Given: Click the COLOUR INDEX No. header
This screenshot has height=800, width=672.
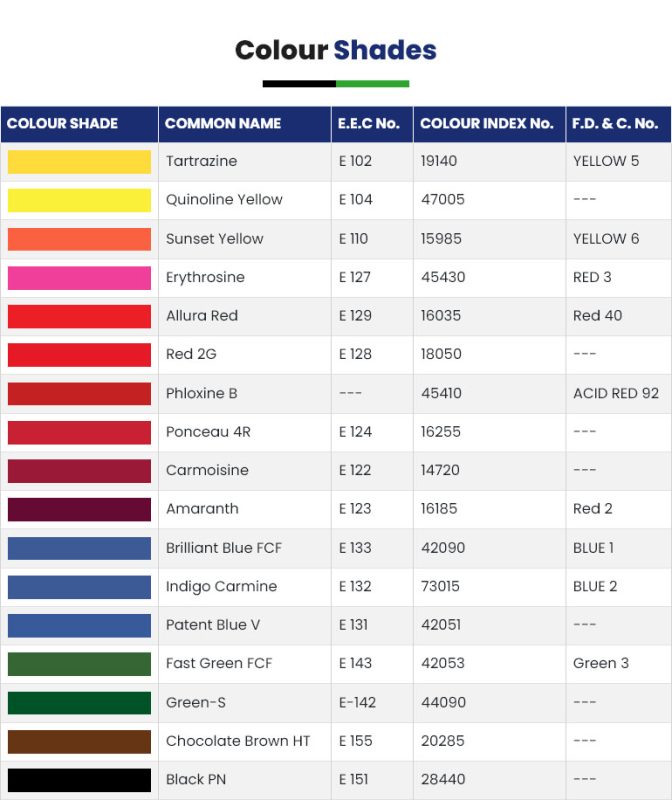Looking at the screenshot, I should (x=486, y=124).
